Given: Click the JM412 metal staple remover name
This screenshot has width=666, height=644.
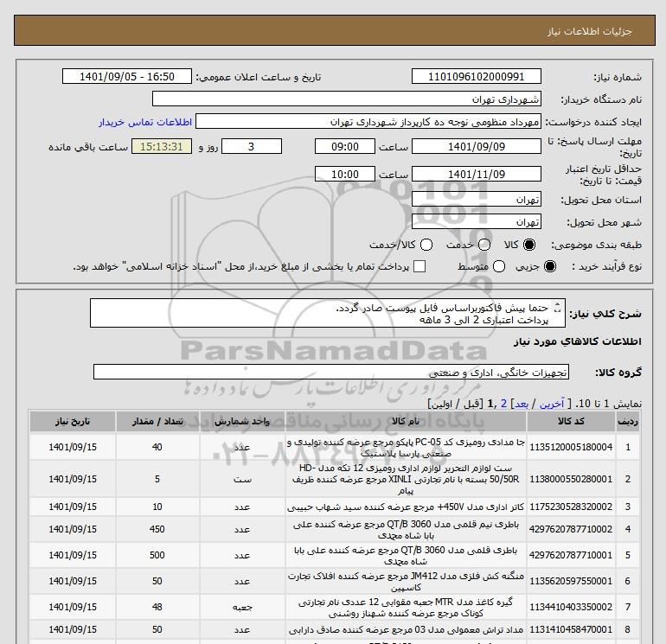Looking at the screenshot, I should 406,582.
